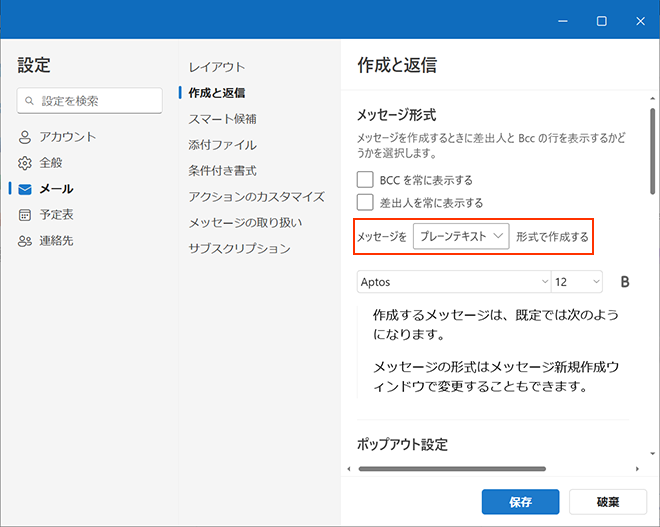Select 条件付き書式 in the settings list
Screen dimensions: 660x527
pos(222,170)
